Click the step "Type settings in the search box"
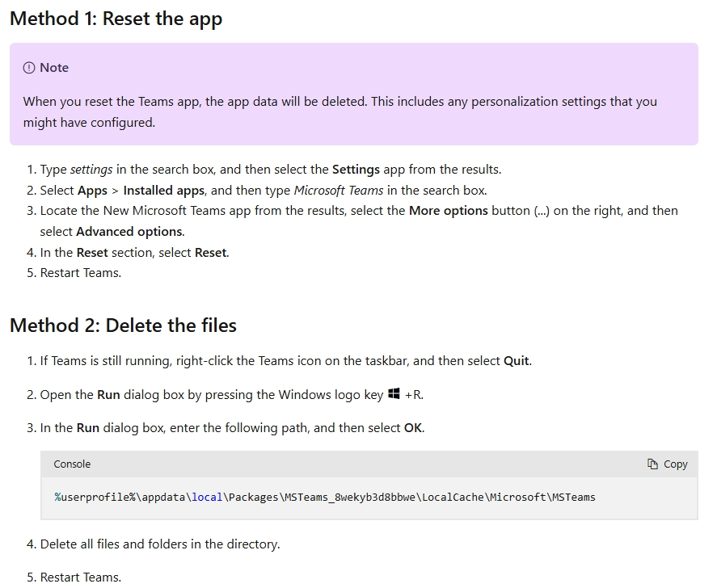 click(271, 170)
